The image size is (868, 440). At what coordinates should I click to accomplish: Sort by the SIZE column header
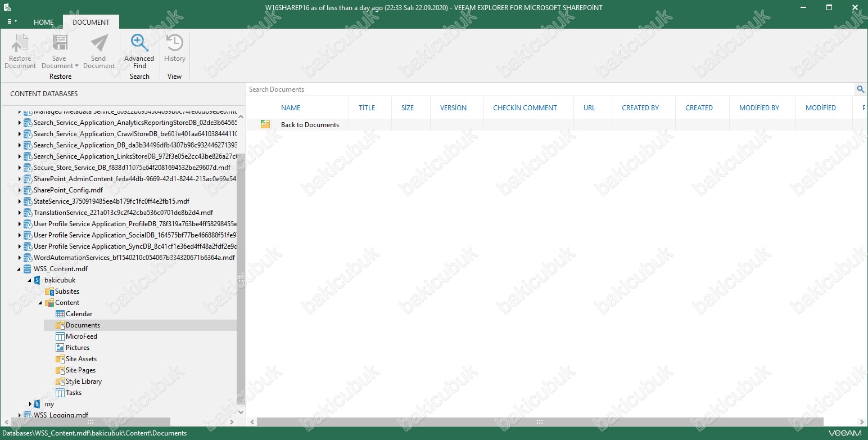tap(408, 107)
